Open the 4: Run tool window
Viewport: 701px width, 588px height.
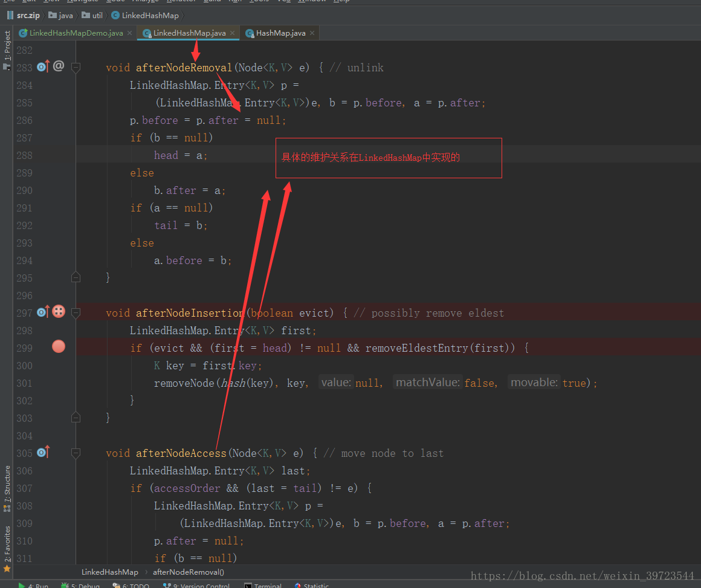point(33,586)
